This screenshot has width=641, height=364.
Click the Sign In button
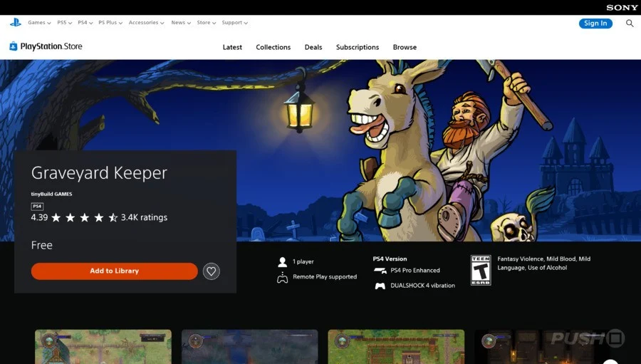point(595,24)
